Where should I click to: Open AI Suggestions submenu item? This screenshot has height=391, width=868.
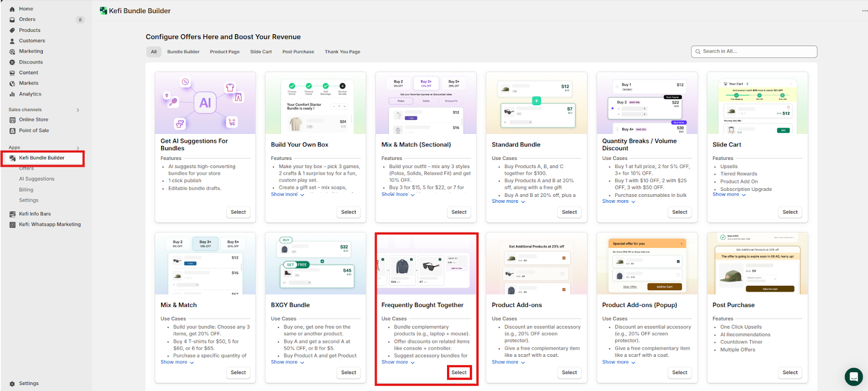(37, 179)
